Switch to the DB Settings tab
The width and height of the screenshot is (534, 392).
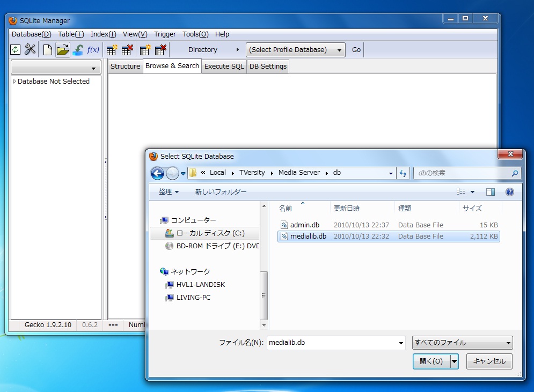(x=268, y=66)
